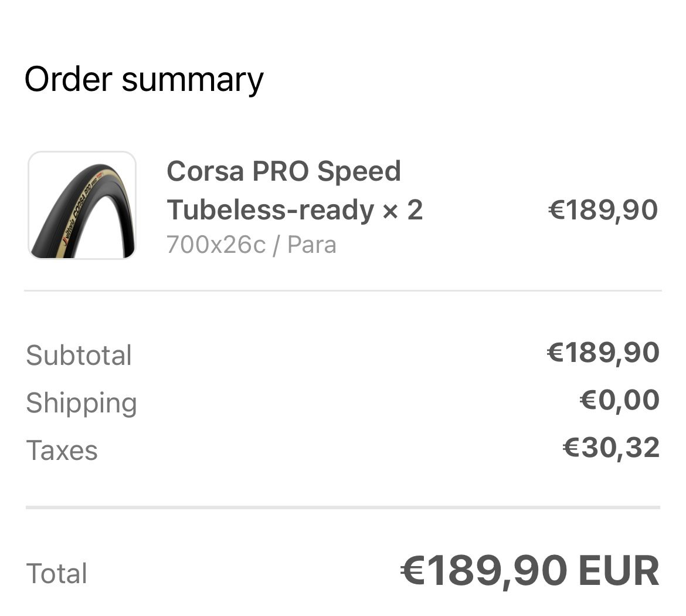Click the divider above the Total row

click(343, 507)
